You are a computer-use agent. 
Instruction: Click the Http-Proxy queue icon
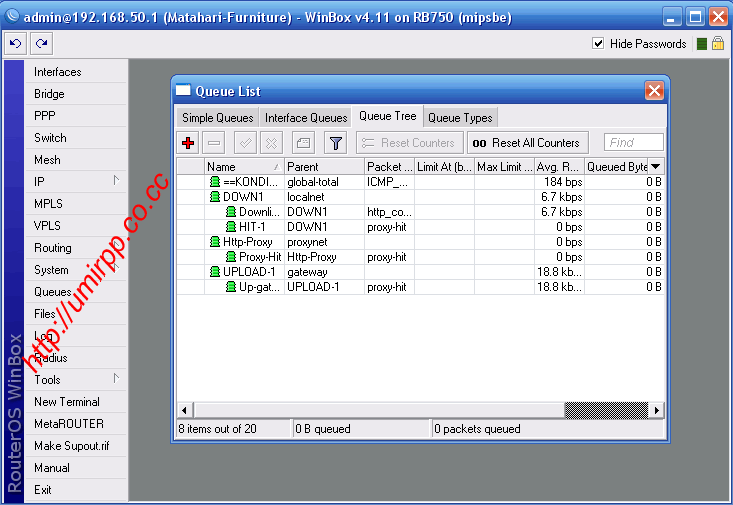pyautogui.click(x=215, y=241)
